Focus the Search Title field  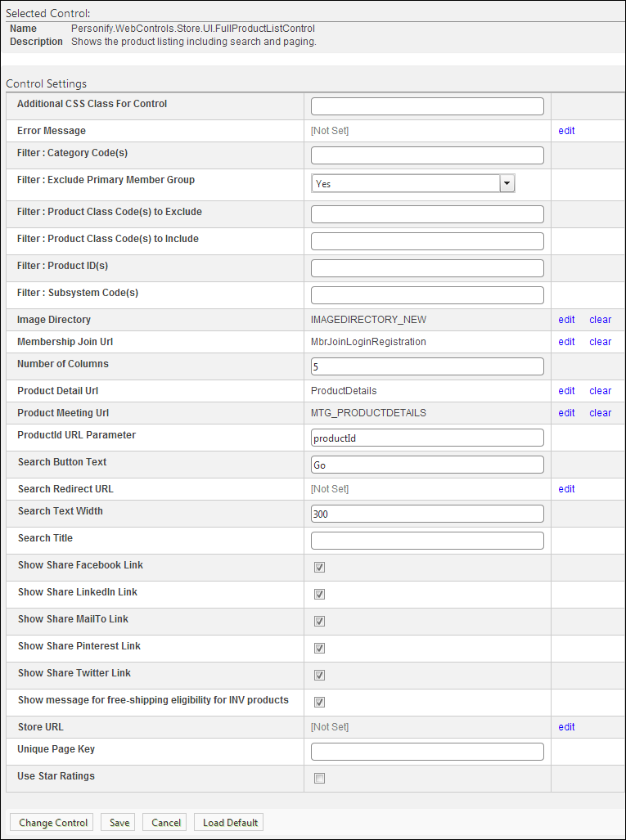pos(427,541)
